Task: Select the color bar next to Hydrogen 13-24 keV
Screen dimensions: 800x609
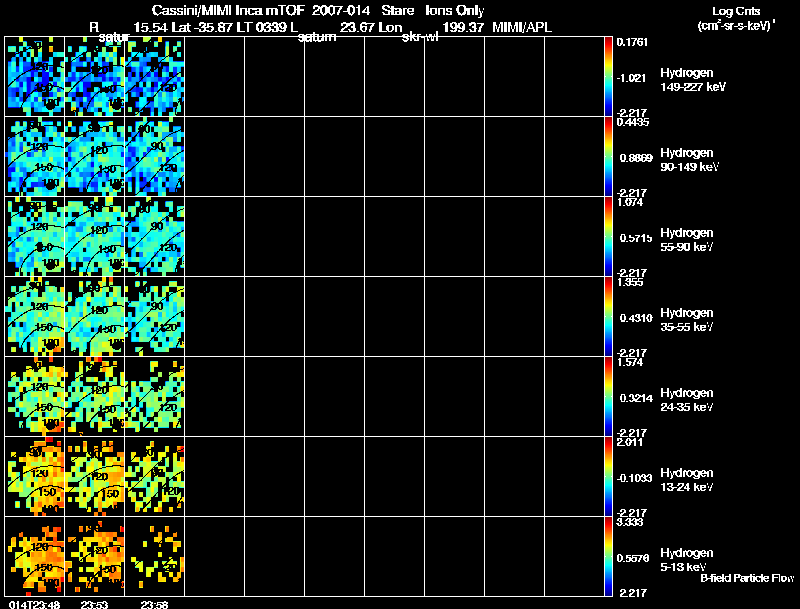Action: tap(608, 476)
